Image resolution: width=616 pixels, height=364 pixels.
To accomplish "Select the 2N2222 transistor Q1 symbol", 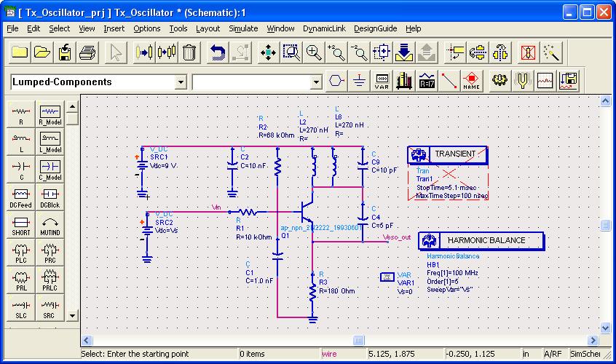I will coord(307,212).
